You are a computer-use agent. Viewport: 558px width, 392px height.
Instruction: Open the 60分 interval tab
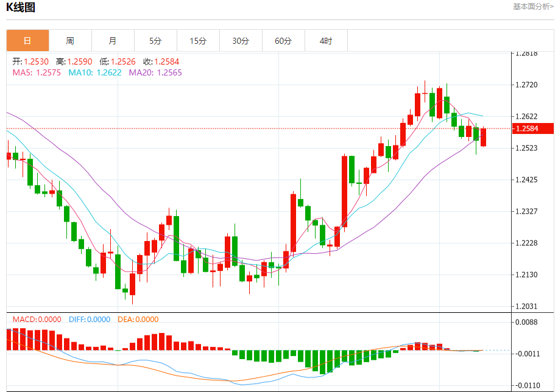pyautogui.click(x=283, y=41)
